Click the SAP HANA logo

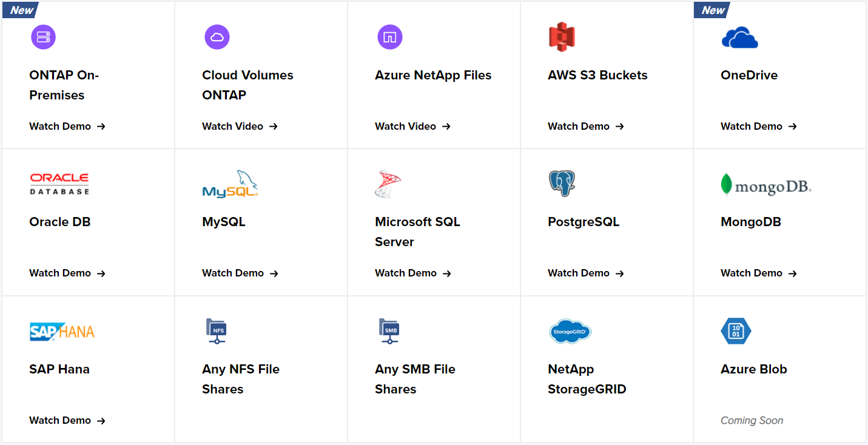pyautogui.click(x=62, y=332)
